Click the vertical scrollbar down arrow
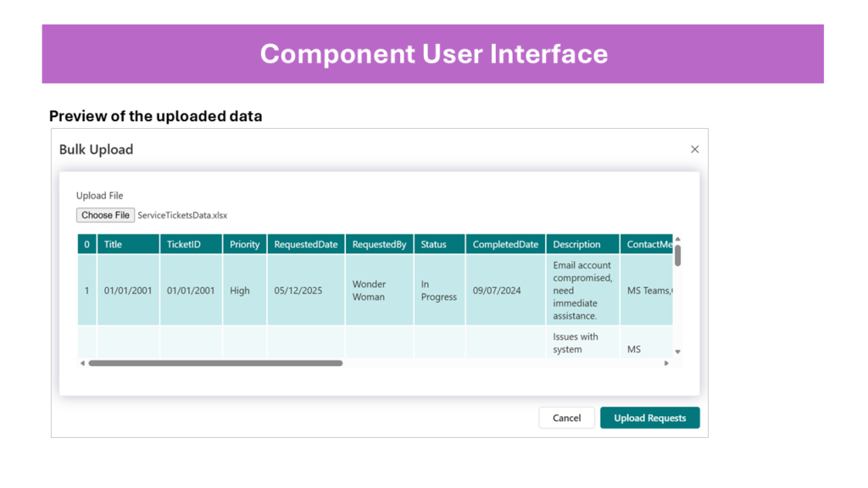This screenshot has height=488, width=868. click(x=677, y=351)
